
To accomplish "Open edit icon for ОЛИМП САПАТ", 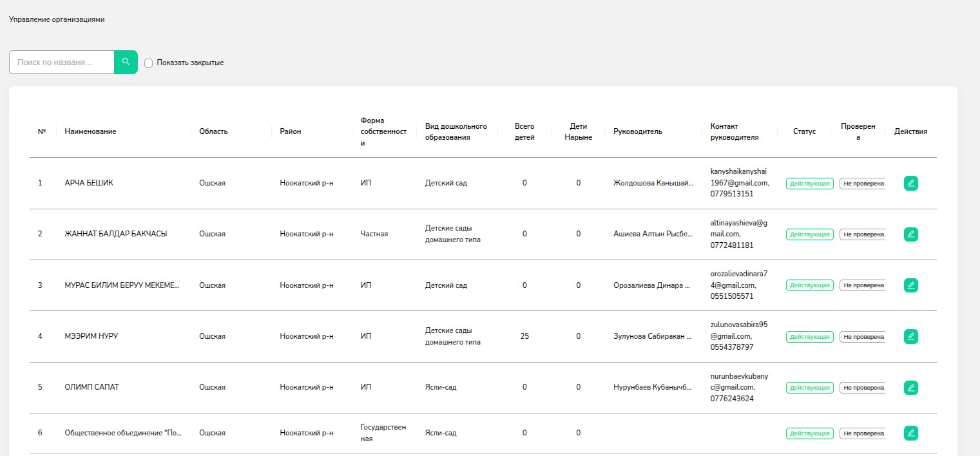I will pyautogui.click(x=910, y=388).
